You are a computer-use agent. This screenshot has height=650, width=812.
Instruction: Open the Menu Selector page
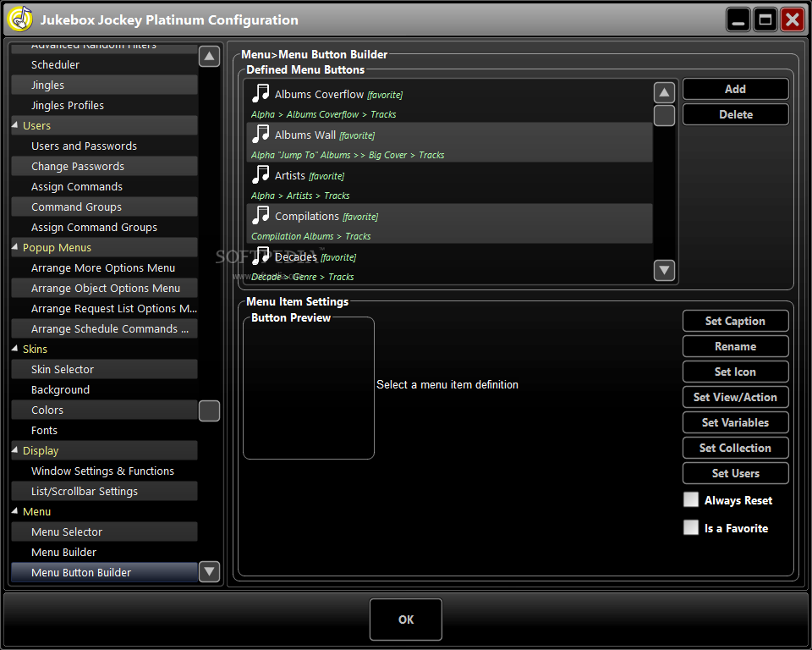[x=105, y=532]
